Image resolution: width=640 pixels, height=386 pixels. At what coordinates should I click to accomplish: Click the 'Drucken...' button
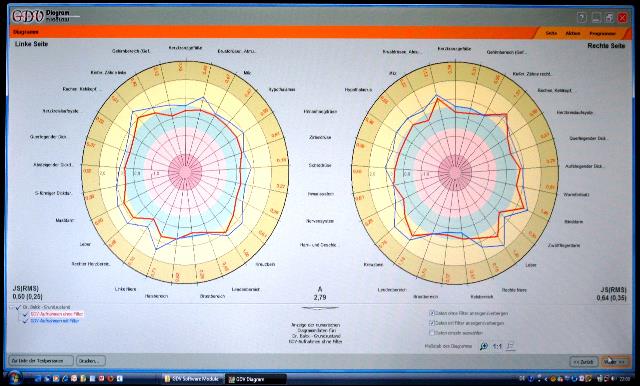click(x=91, y=361)
